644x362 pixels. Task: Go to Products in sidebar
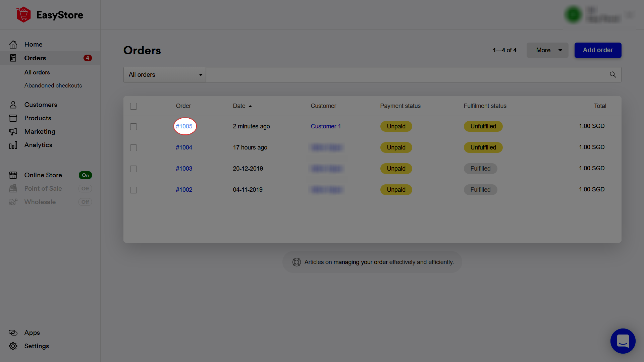coord(38,118)
